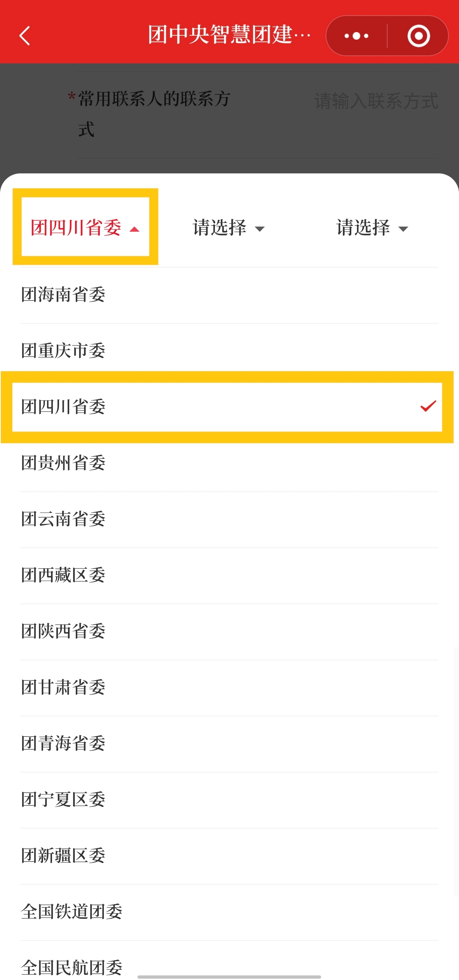Tap the red checkmark beside 团四川省委

click(428, 406)
